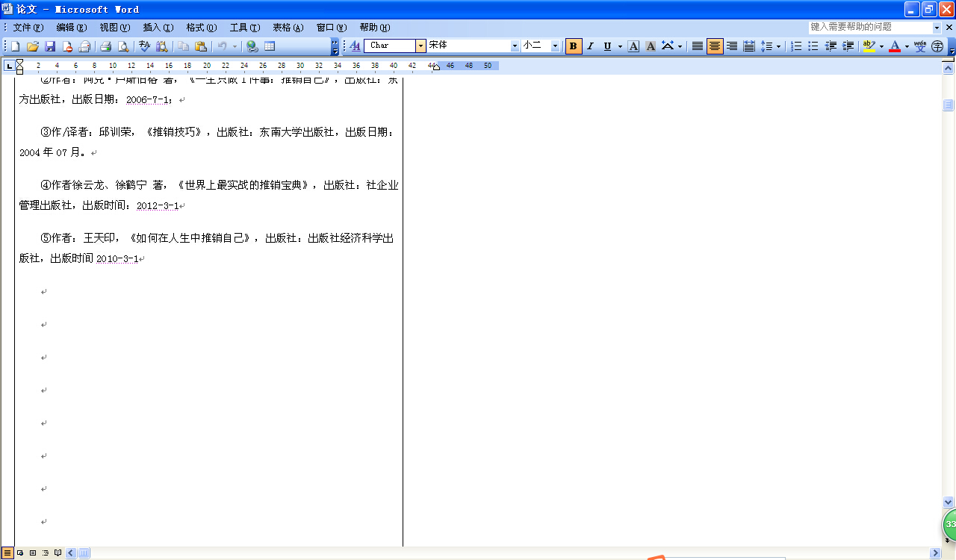
Task: Toggle bold formatting off
Action: pyautogui.click(x=572, y=46)
